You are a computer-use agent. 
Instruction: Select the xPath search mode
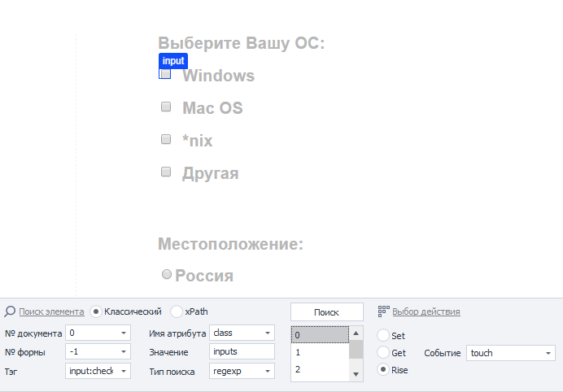(177, 311)
